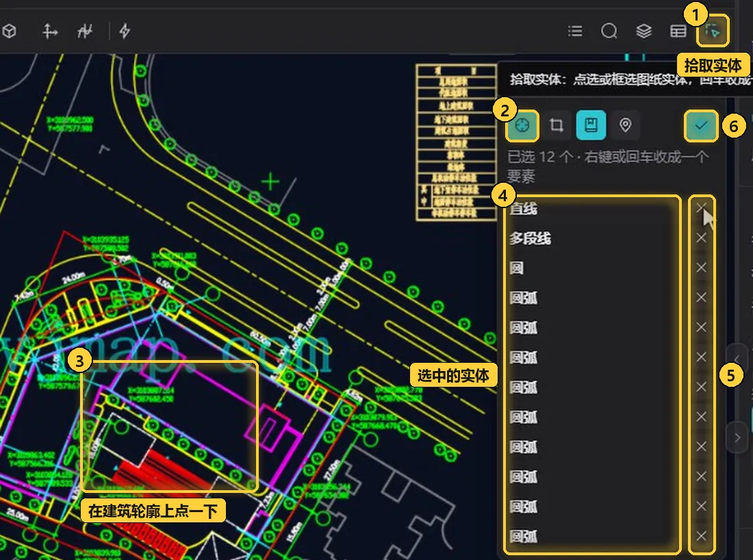
Task: Select the 直线 row in selected entities
Action: tap(593, 208)
